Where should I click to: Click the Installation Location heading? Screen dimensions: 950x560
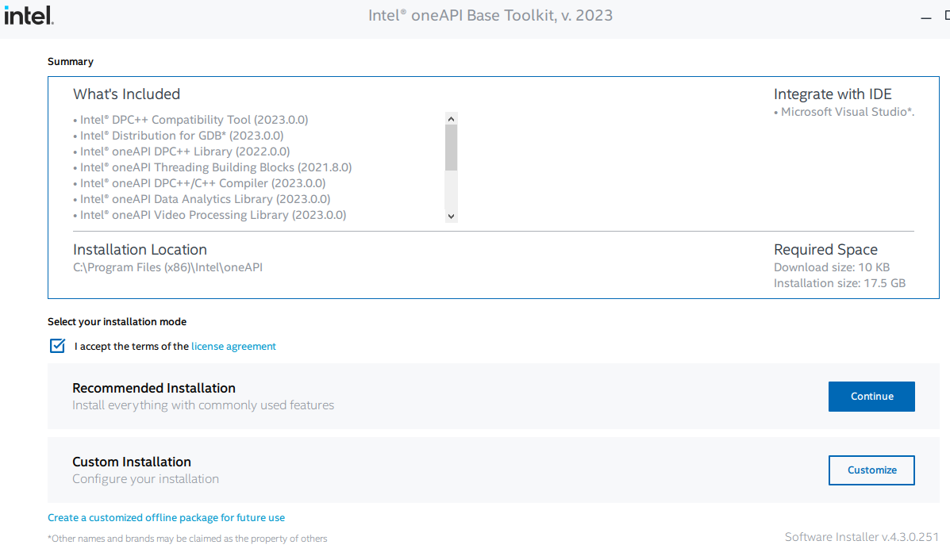pos(140,249)
